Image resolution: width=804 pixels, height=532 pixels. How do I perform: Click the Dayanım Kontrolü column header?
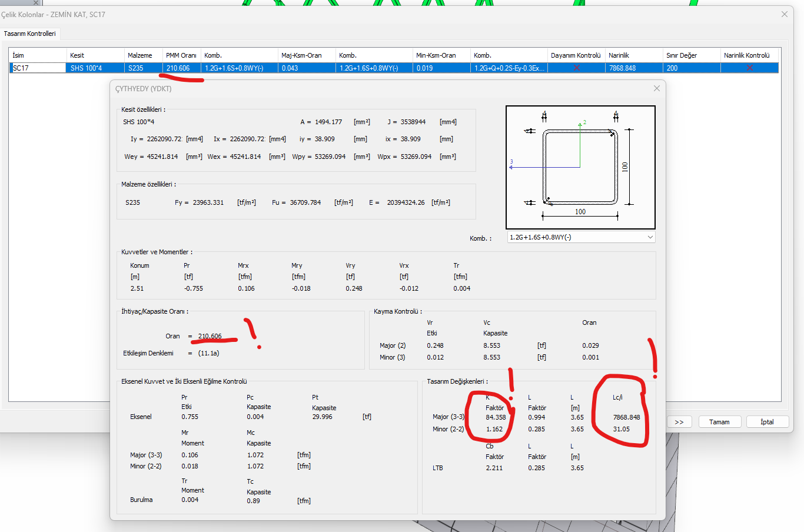576,55
